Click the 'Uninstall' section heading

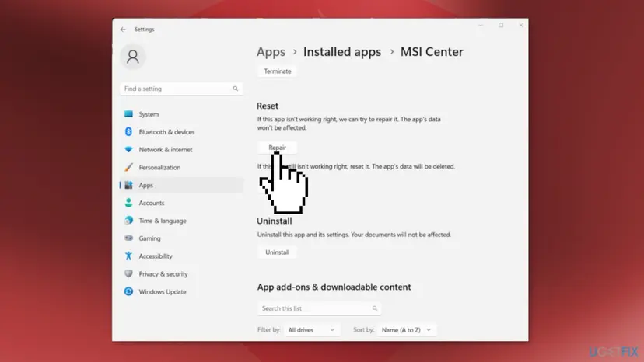pos(275,221)
